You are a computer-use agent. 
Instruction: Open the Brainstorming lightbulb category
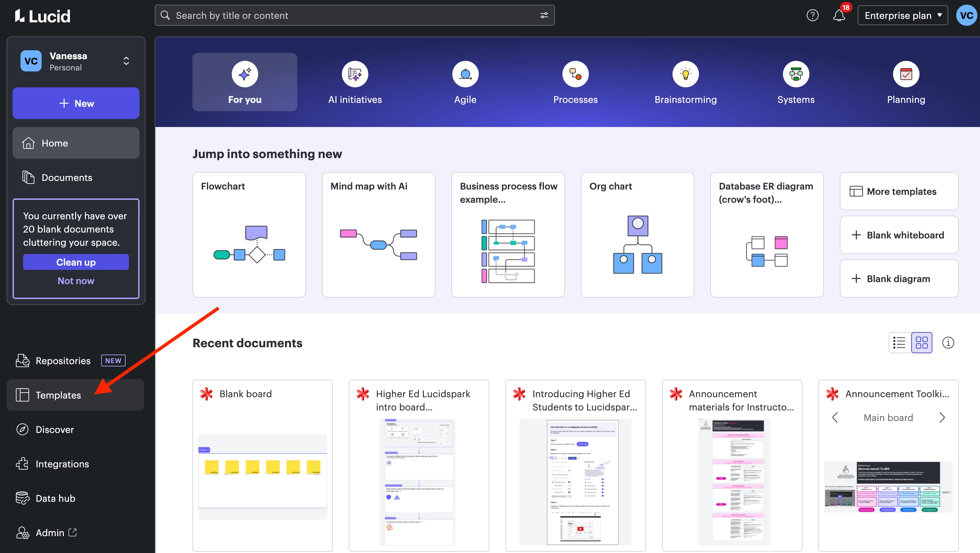coord(685,74)
